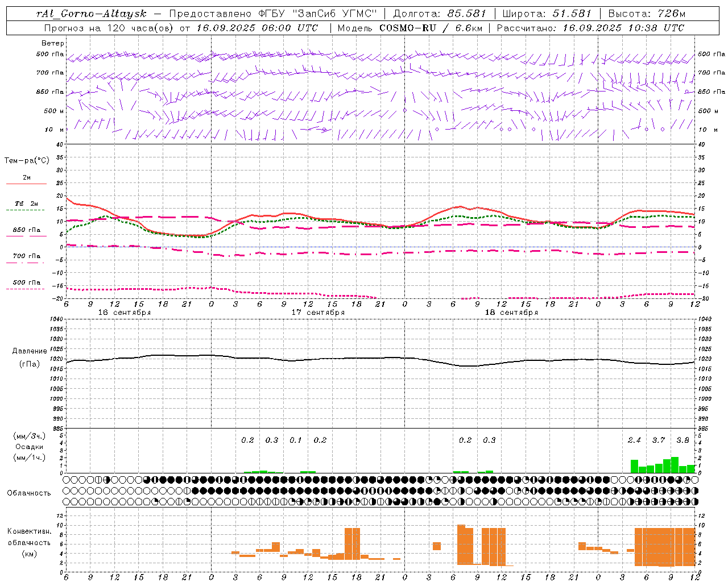Click the 0.1 precipitation value
Viewport: 728px width, 582px height.
296,440
